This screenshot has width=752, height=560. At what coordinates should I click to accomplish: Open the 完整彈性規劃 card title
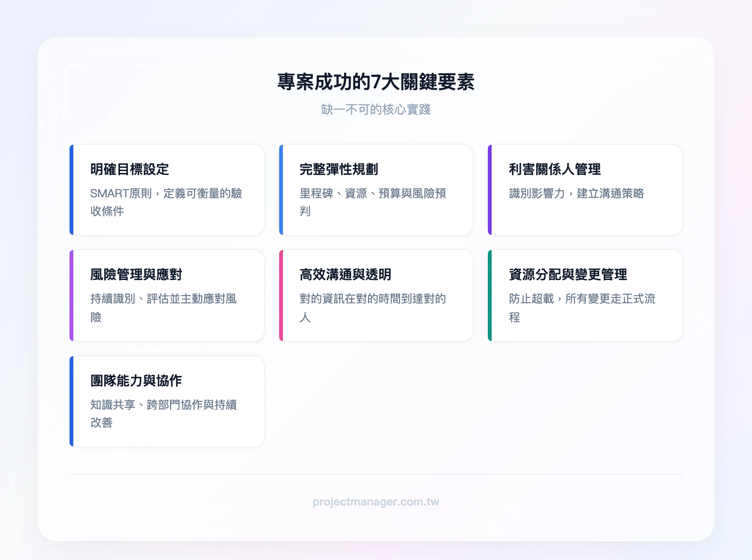339,170
